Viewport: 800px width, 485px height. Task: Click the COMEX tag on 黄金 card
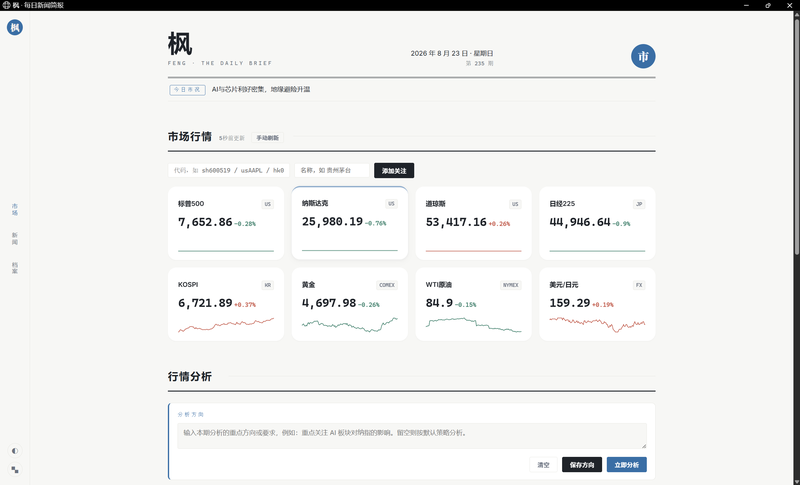pyautogui.click(x=387, y=285)
